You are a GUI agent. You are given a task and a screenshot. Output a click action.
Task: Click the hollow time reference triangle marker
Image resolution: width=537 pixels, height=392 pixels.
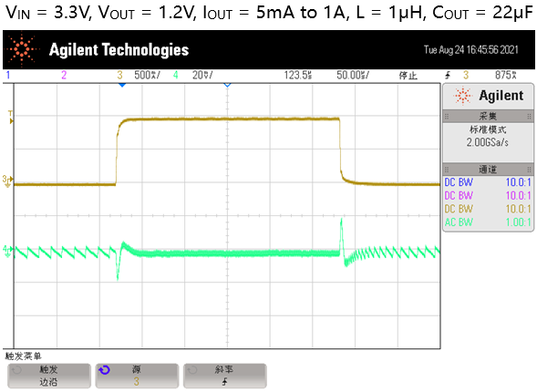click(x=227, y=85)
